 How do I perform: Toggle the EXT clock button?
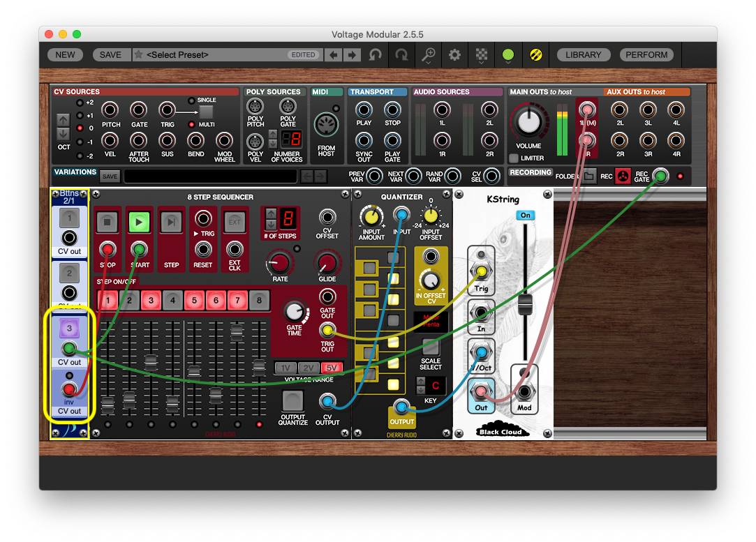click(x=235, y=222)
